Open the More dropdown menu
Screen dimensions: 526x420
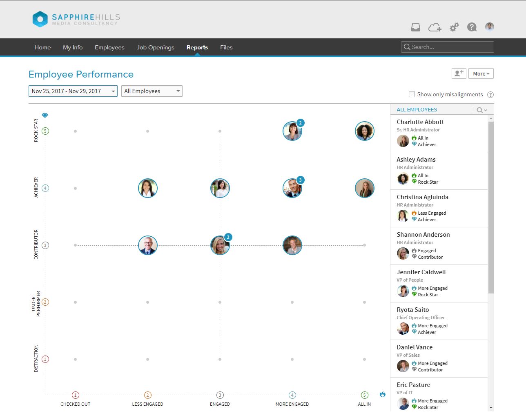481,73
